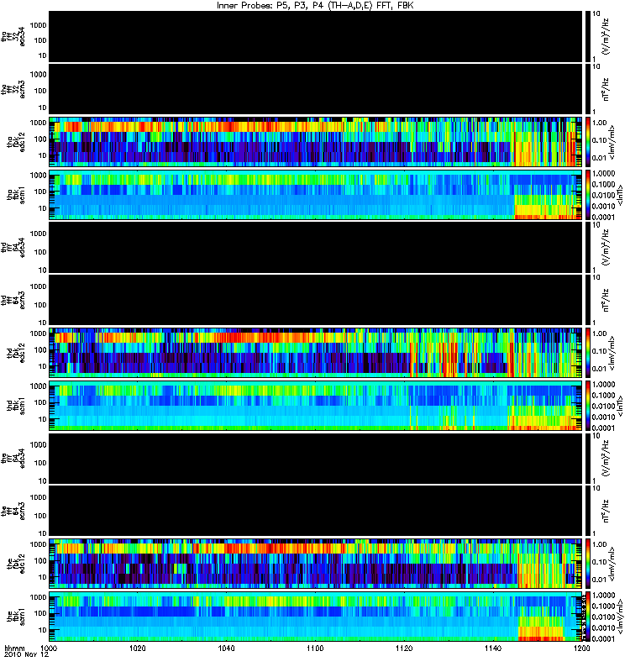This screenshot has height=672, width=630.
Task: Click inside the the fbk scm1 spectrogram
Action: [x=316, y=617]
